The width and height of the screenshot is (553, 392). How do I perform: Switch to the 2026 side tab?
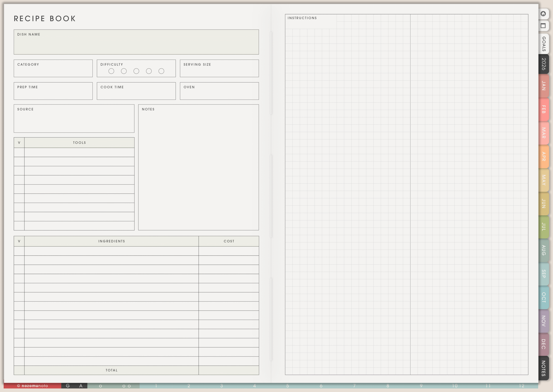coord(543,64)
